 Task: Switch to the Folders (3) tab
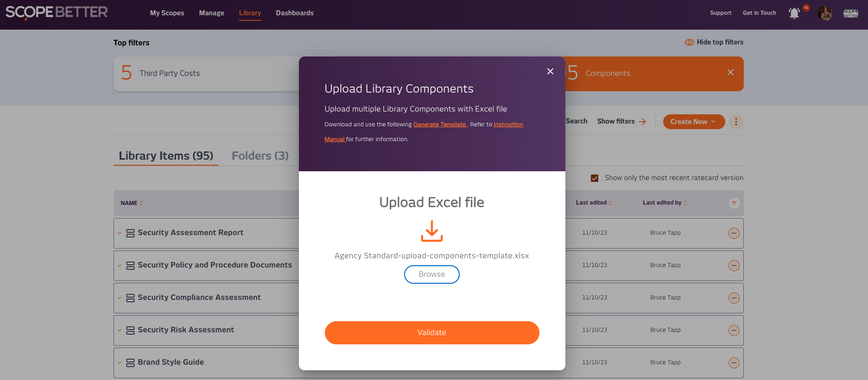pyautogui.click(x=260, y=156)
